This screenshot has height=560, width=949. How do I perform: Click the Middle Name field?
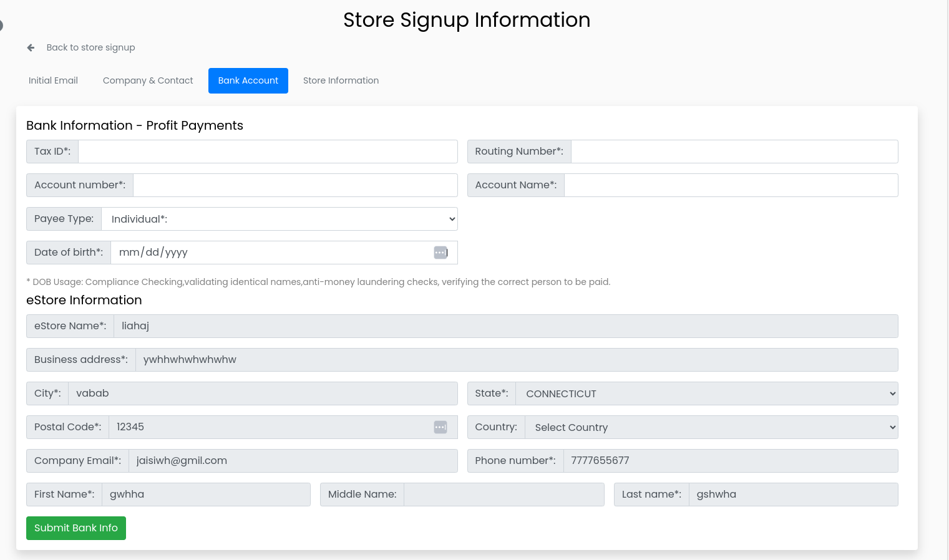click(x=504, y=495)
